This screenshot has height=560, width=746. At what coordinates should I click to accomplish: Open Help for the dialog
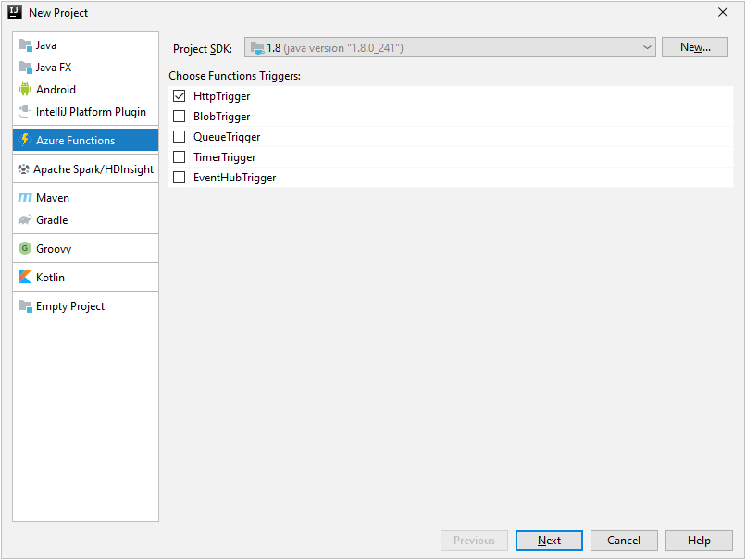point(699,541)
